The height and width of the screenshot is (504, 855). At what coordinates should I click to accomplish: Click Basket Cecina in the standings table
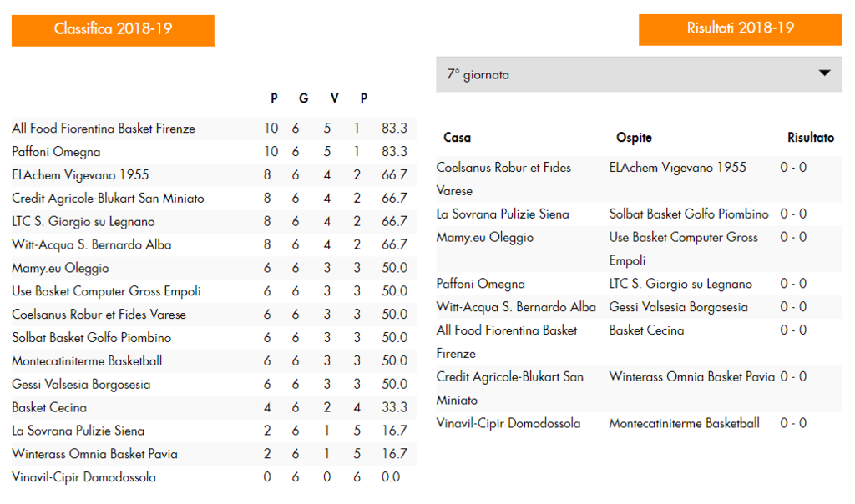tap(49, 407)
